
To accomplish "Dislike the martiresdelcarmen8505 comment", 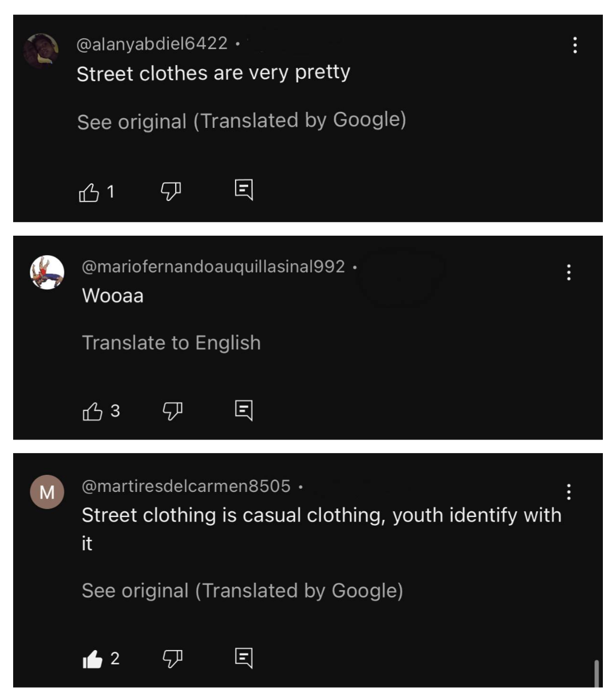I will tap(172, 659).
